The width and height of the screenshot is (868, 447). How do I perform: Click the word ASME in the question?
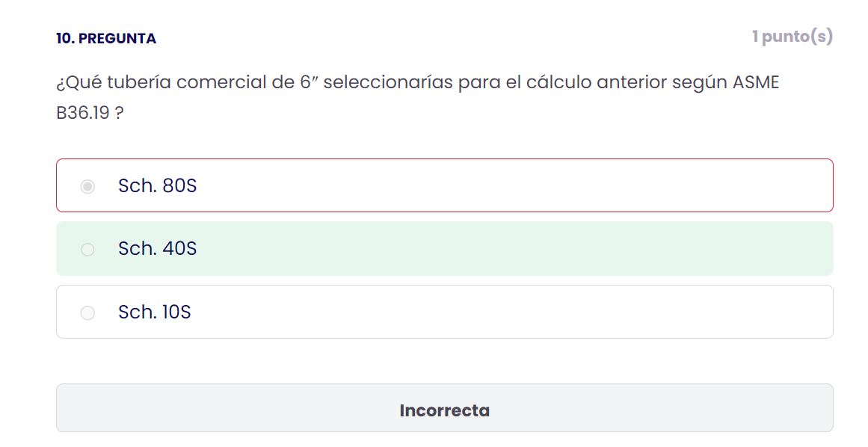click(756, 82)
